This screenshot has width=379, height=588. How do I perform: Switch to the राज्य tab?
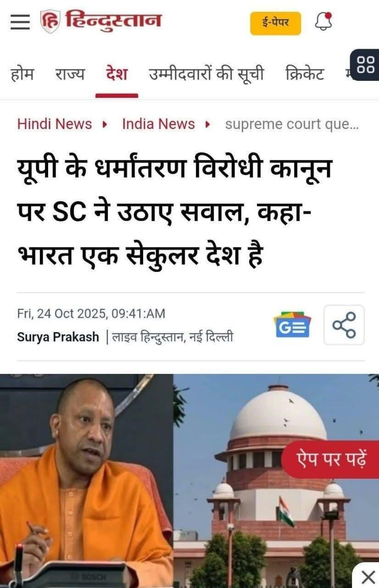[70, 74]
